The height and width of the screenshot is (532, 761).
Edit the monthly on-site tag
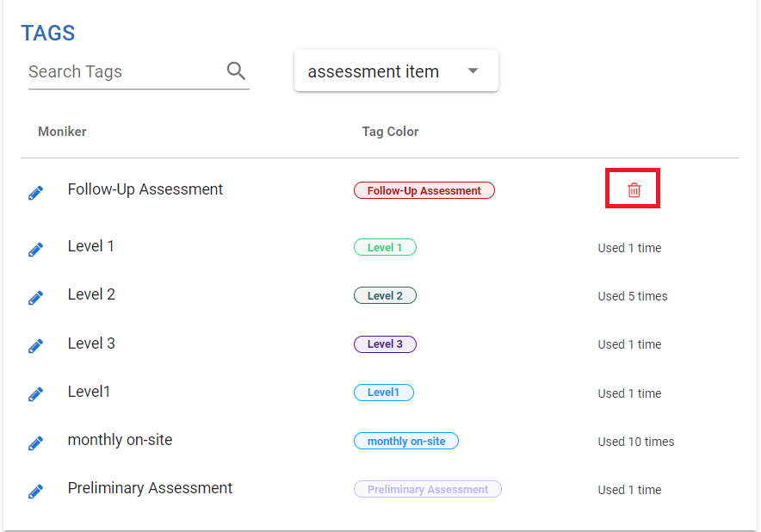point(35,443)
